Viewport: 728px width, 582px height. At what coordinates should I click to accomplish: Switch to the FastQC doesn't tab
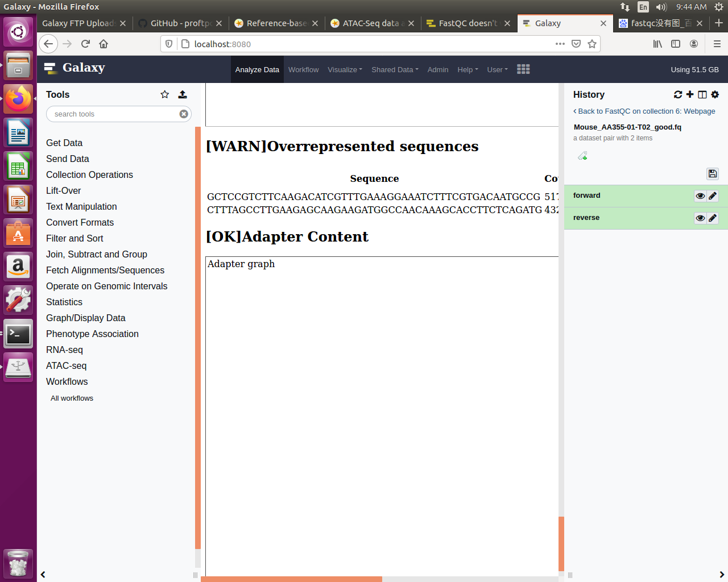[468, 23]
